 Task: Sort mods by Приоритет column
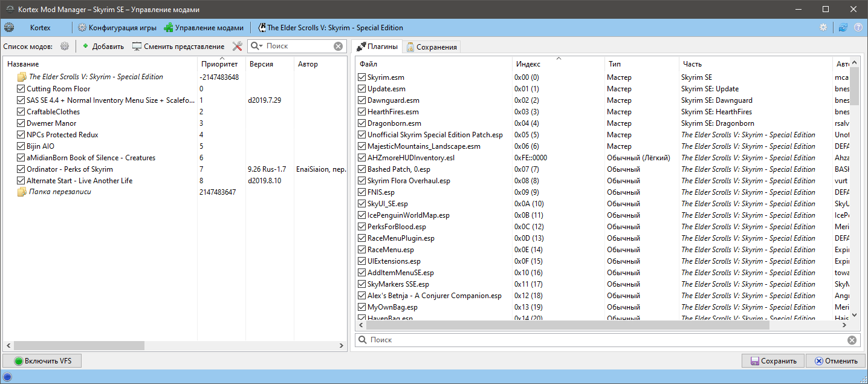click(221, 63)
